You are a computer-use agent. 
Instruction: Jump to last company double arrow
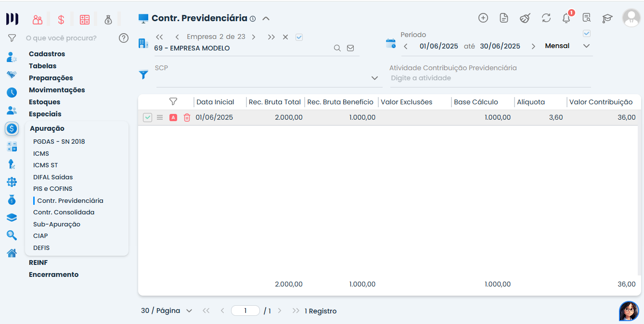271,37
